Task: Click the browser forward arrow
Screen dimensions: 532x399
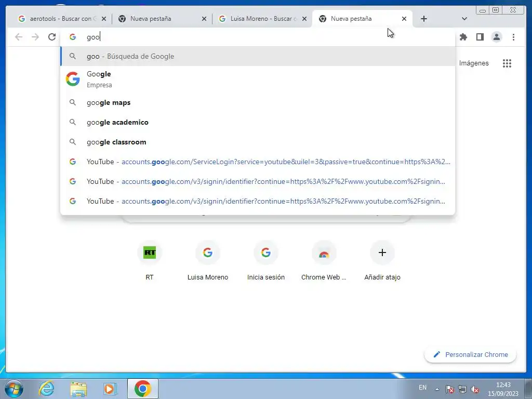Action: 35,37
